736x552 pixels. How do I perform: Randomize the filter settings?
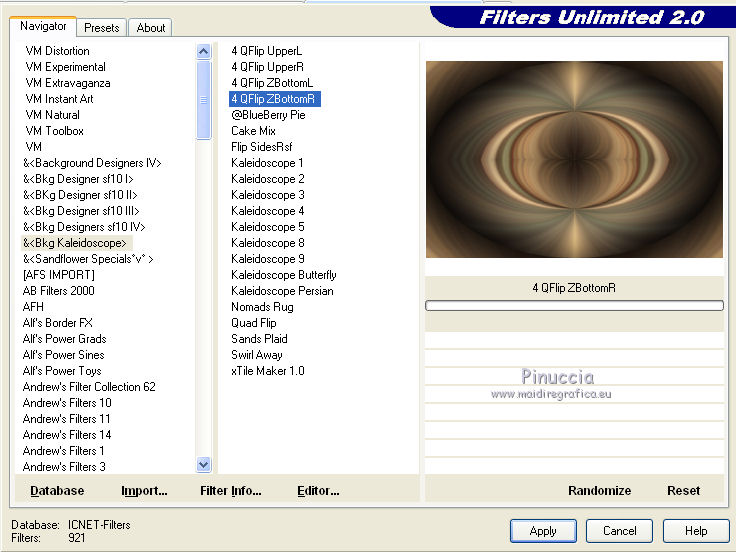point(599,490)
